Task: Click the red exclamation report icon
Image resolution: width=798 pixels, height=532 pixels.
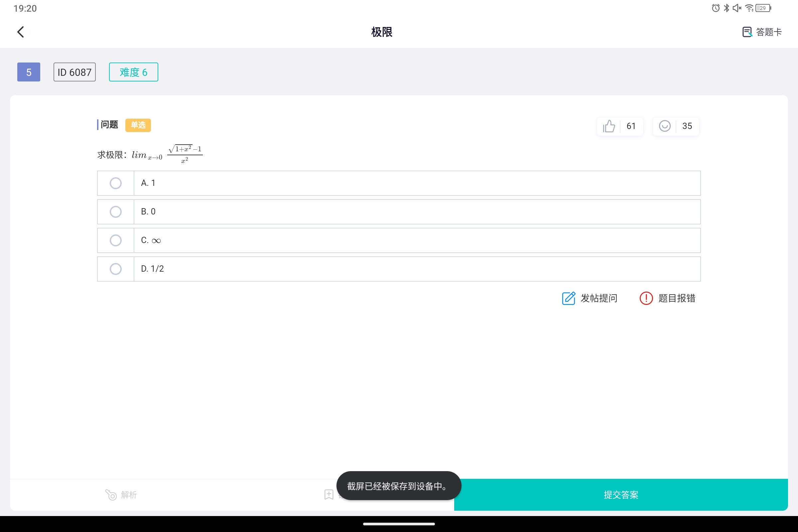Action: tap(646, 298)
